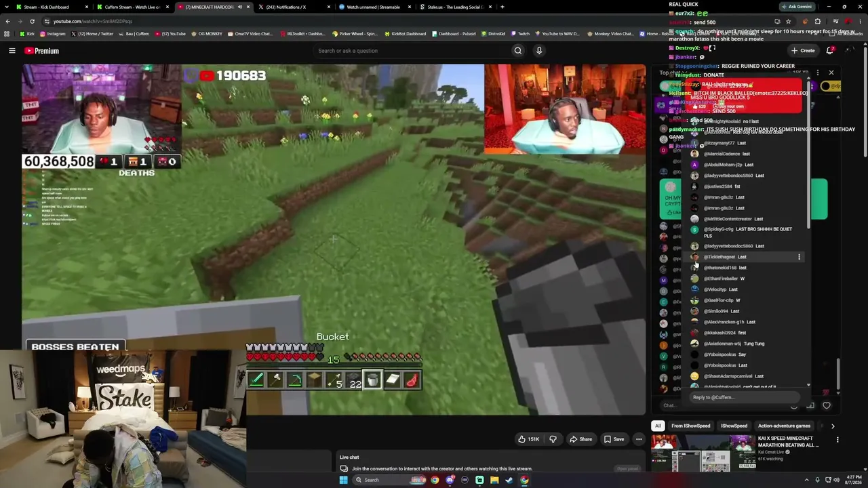The width and height of the screenshot is (868, 488).
Task: Switch to Cuffem Stream browser tab
Action: (x=131, y=7)
